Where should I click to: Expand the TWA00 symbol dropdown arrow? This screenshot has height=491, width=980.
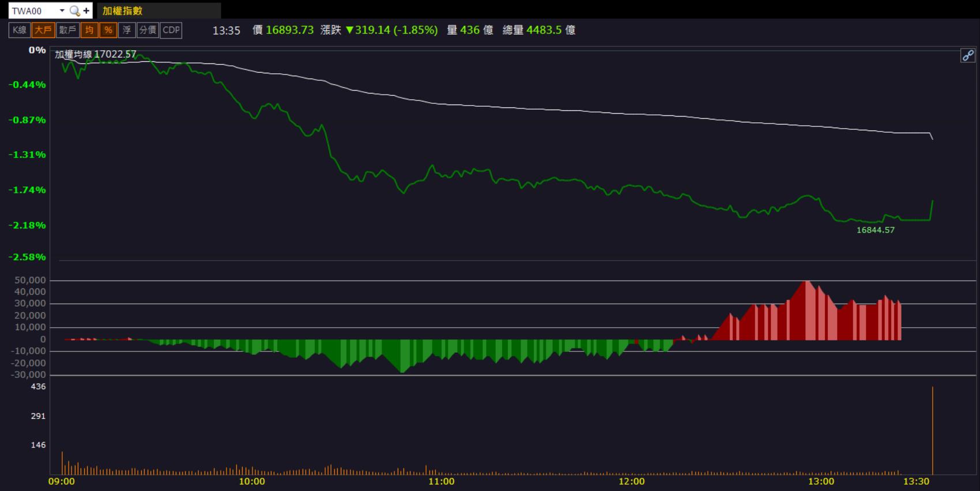(62, 10)
